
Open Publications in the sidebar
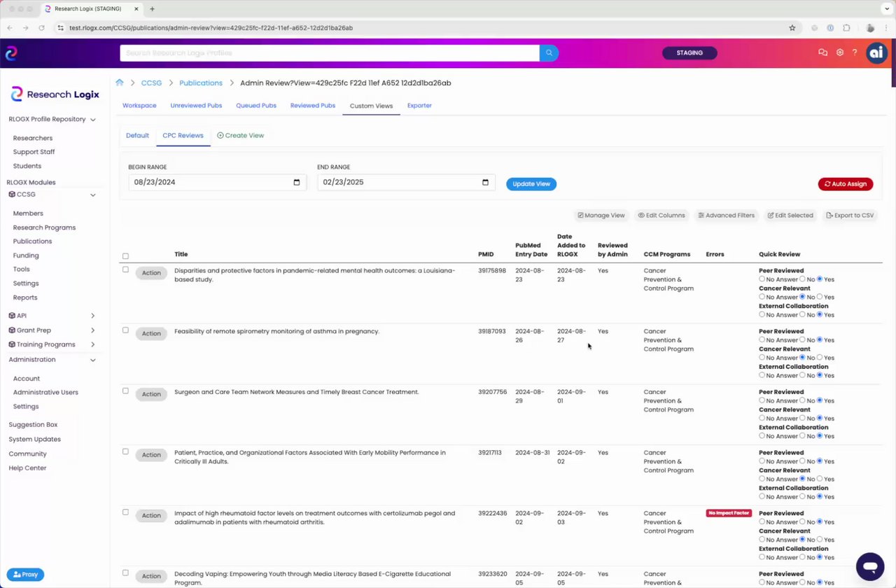[x=32, y=241]
